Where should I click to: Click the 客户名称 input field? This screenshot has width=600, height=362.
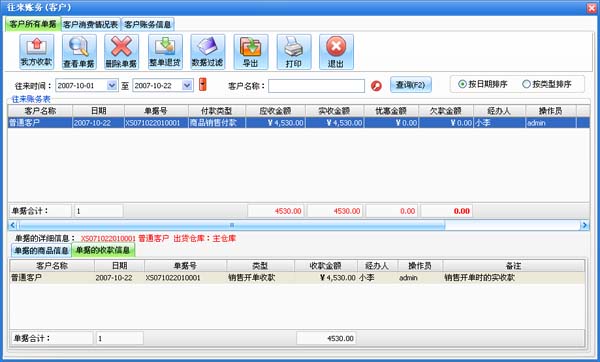click(x=316, y=86)
